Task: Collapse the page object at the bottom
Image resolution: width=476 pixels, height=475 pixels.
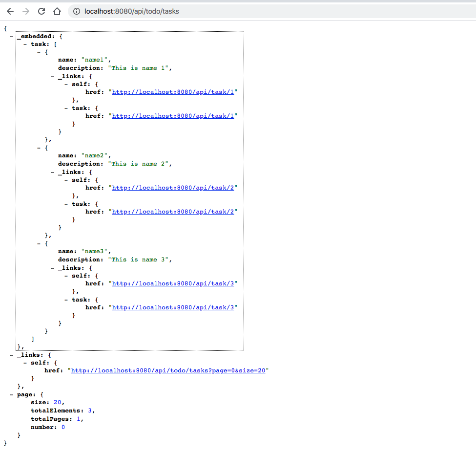Action: [10, 394]
